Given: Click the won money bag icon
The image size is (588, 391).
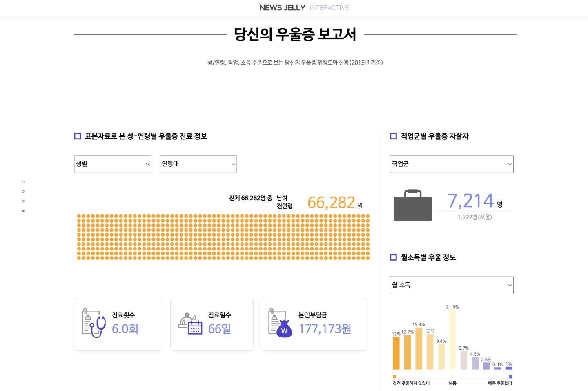Looking at the screenshot, I should pyautogui.click(x=280, y=323).
